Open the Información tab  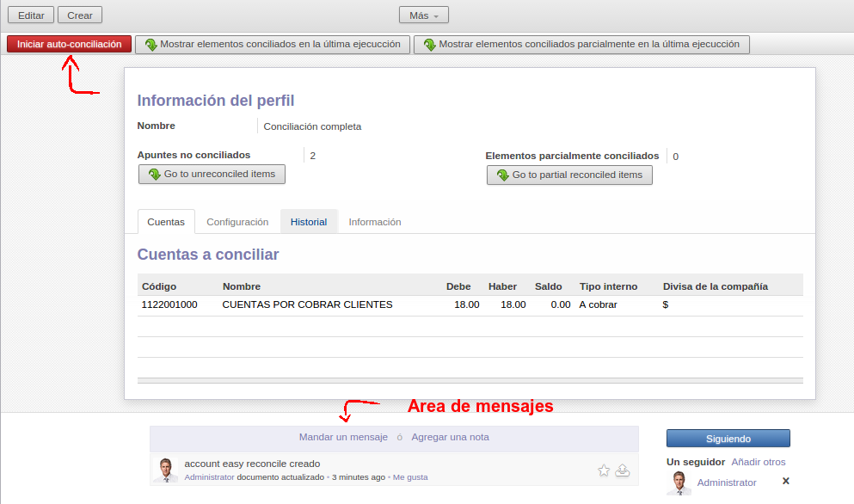(375, 222)
